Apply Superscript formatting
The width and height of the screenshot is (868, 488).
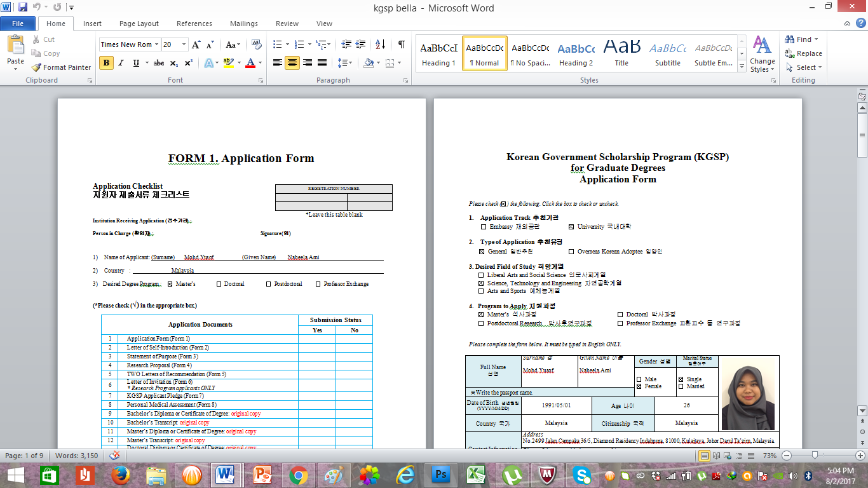[189, 63]
